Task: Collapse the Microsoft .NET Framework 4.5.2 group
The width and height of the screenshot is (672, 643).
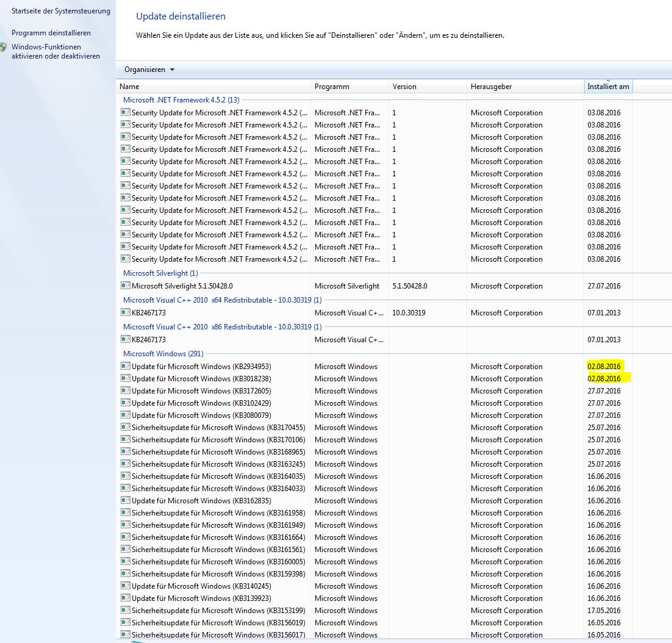Action: point(181,100)
